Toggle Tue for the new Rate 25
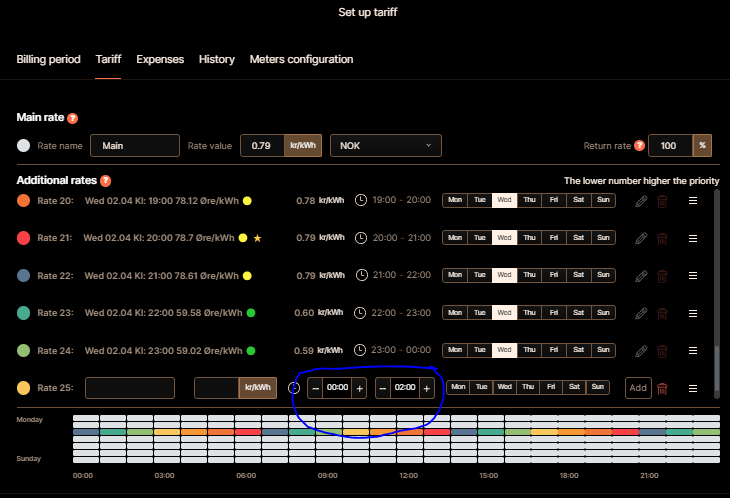 [x=481, y=387]
